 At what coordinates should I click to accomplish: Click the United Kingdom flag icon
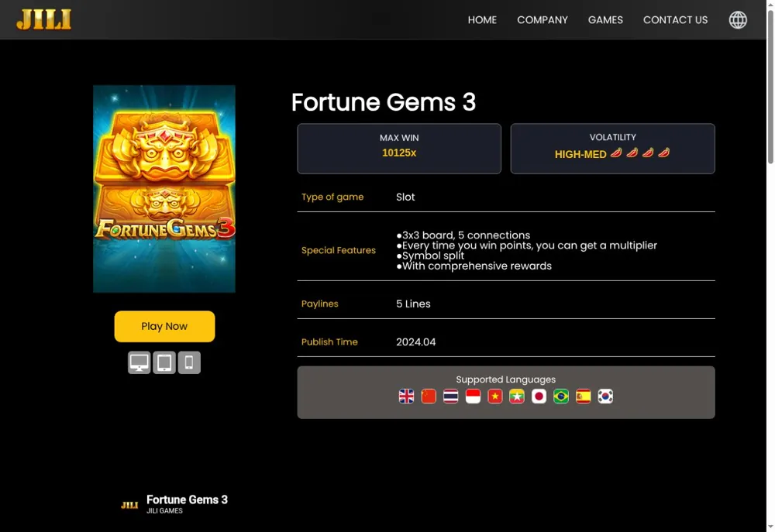point(406,396)
